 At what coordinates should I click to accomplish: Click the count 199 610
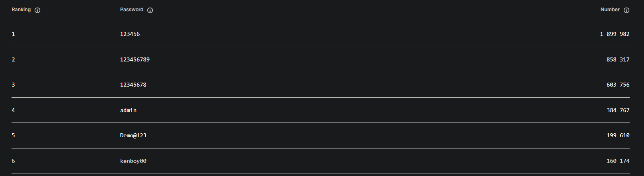coord(618,135)
